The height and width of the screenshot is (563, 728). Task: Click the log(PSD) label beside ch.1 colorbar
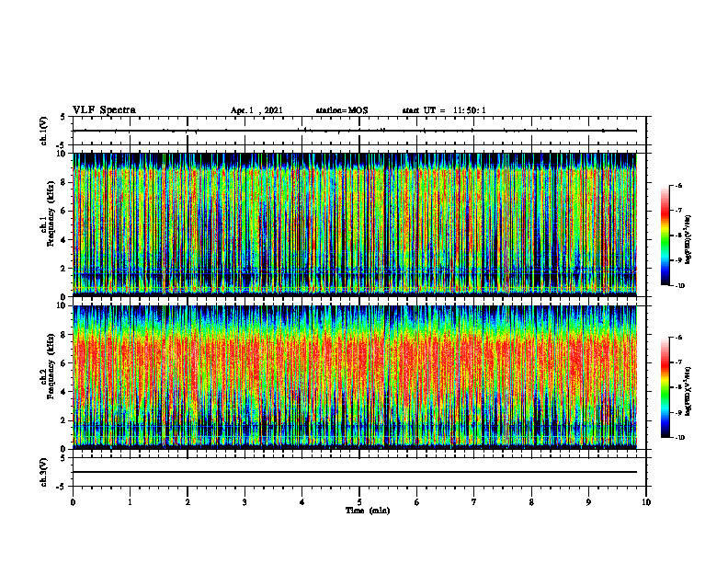pos(688,239)
